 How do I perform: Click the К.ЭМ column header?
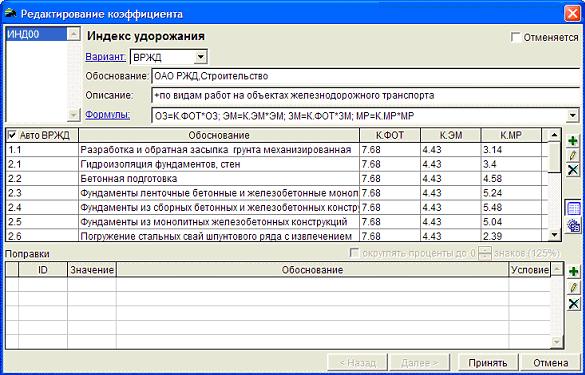point(451,135)
